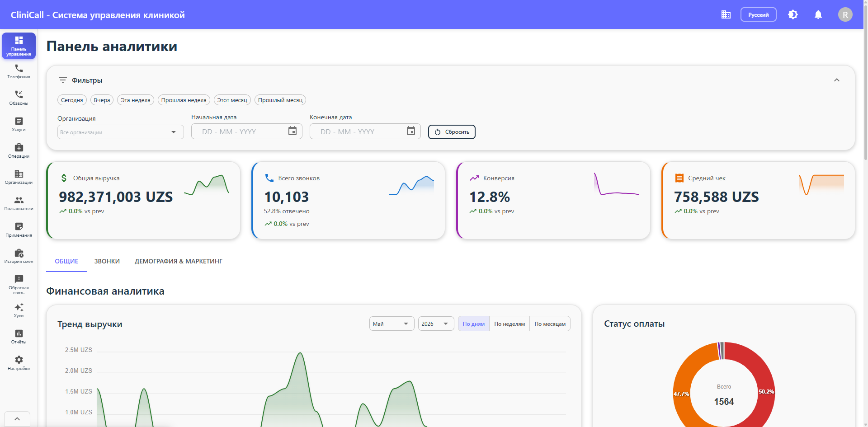Image resolution: width=868 pixels, height=427 pixels.
Task: Select the Эта неделя filter chip
Action: coord(136,100)
